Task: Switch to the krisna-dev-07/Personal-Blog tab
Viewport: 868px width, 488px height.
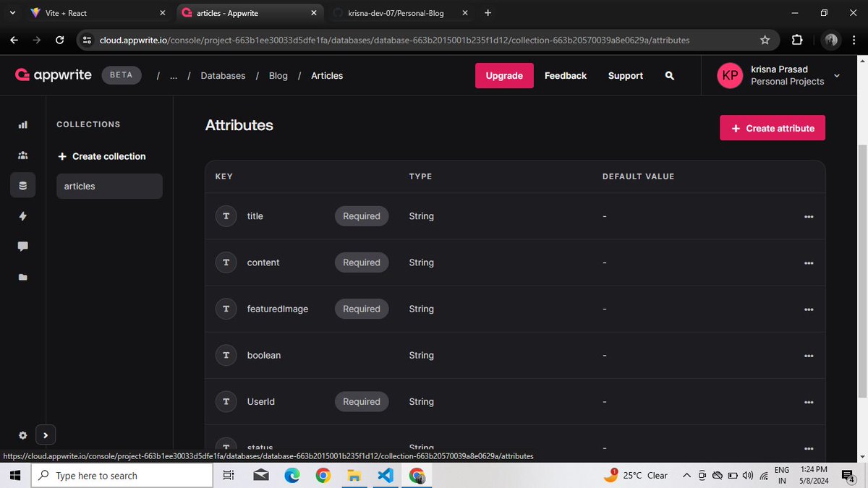Action: (399, 13)
